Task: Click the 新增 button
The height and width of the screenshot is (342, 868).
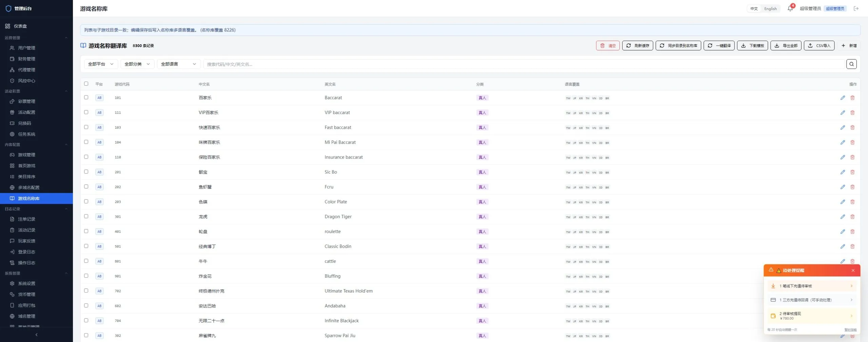Action: (x=849, y=46)
